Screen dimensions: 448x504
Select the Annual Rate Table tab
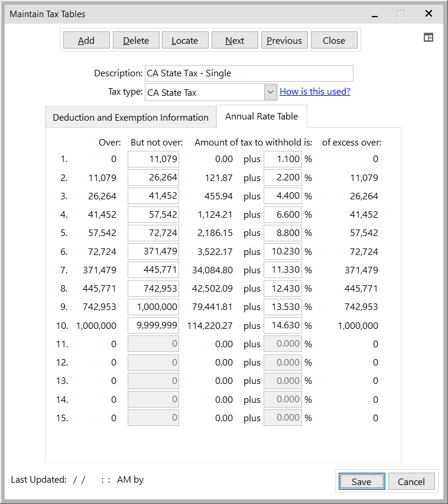pyautogui.click(x=261, y=117)
